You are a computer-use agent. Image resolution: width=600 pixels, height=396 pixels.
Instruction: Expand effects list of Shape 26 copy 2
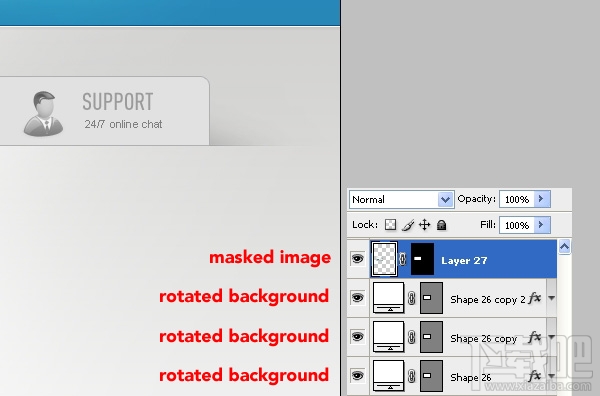pos(551,298)
